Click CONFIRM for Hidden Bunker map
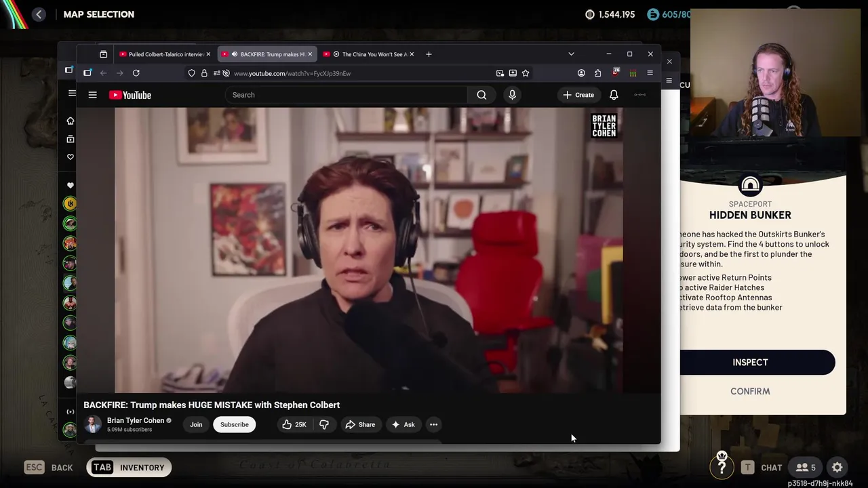Image resolution: width=868 pixels, height=488 pixels. [750, 391]
